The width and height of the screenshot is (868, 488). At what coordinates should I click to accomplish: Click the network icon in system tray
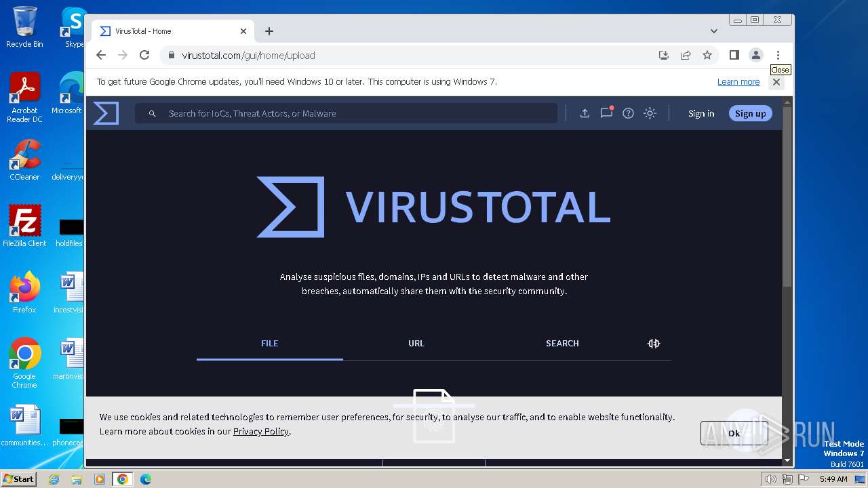coord(787,479)
